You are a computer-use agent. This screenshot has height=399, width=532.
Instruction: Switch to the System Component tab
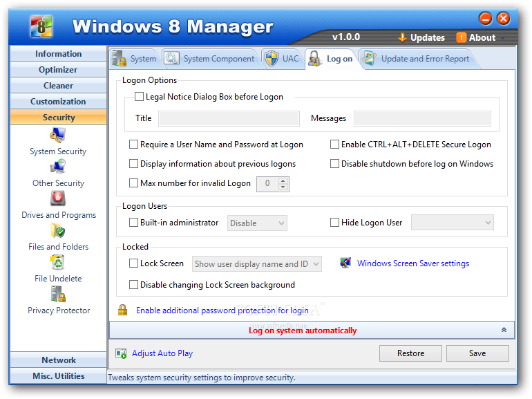click(x=210, y=59)
